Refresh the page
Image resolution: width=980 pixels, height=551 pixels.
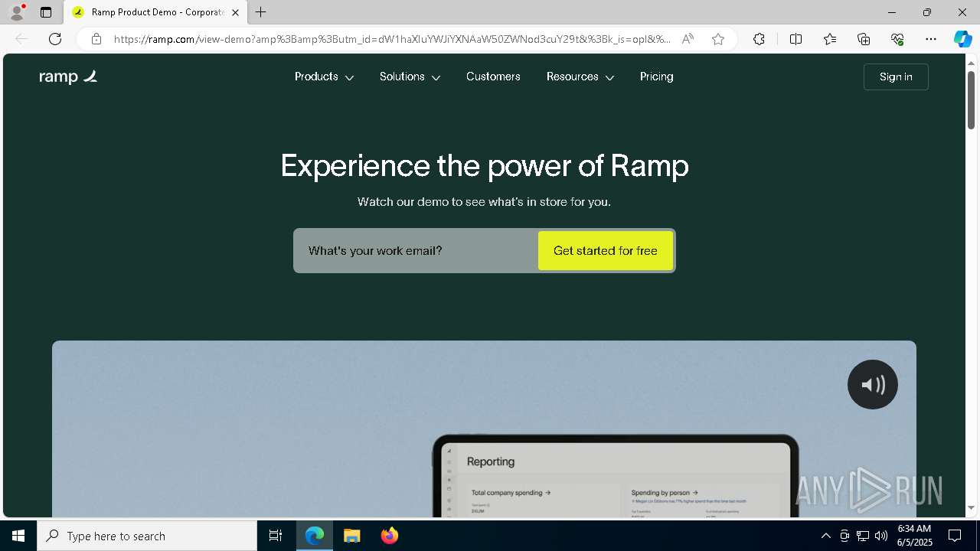(55, 39)
